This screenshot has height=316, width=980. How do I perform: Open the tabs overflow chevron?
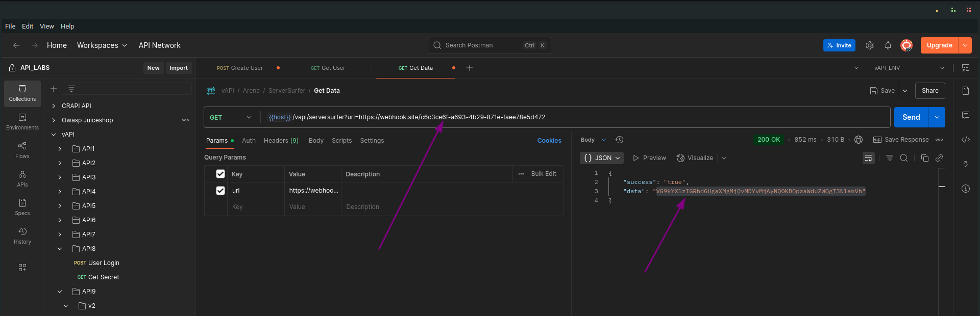pos(856,68)
